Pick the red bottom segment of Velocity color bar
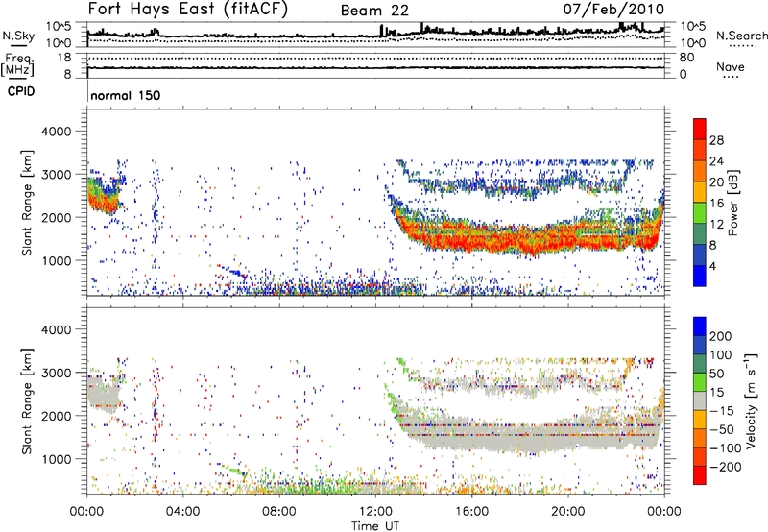Image resolution: width=768 pixels, height=532 pixels. point(700,475)
